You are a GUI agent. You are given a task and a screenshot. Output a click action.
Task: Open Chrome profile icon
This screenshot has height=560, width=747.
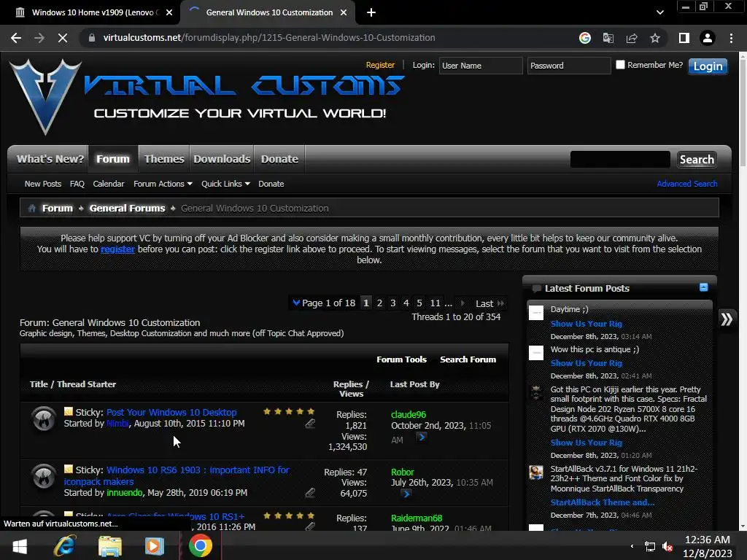coord(708,38)
